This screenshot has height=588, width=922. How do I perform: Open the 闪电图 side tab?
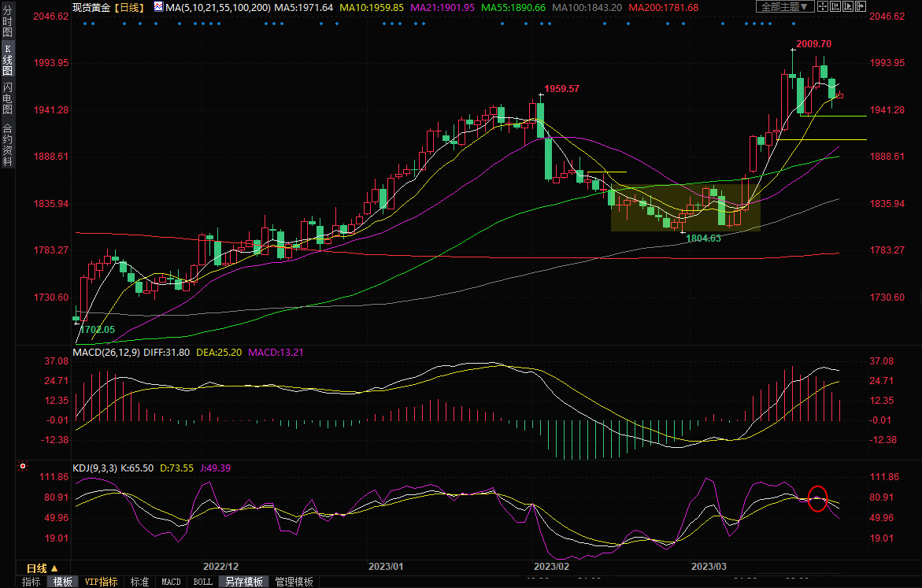point(7,98)
